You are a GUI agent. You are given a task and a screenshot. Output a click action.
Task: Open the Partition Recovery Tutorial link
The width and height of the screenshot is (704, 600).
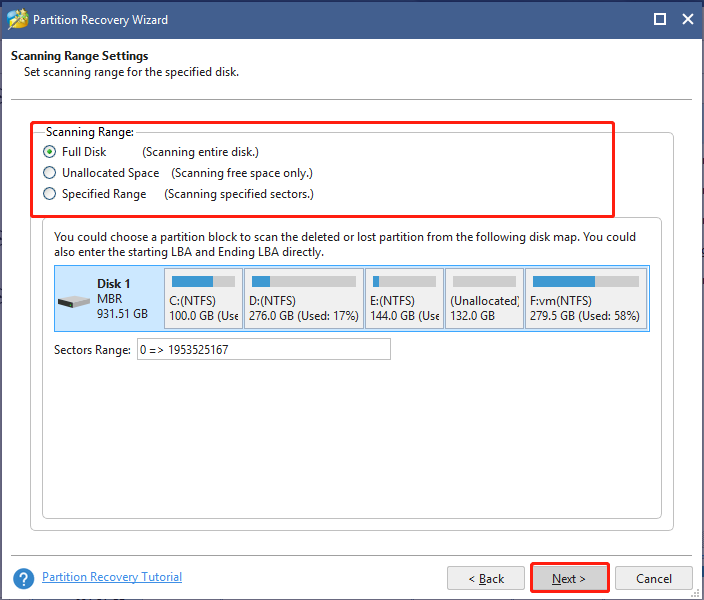tap(112, 577)
